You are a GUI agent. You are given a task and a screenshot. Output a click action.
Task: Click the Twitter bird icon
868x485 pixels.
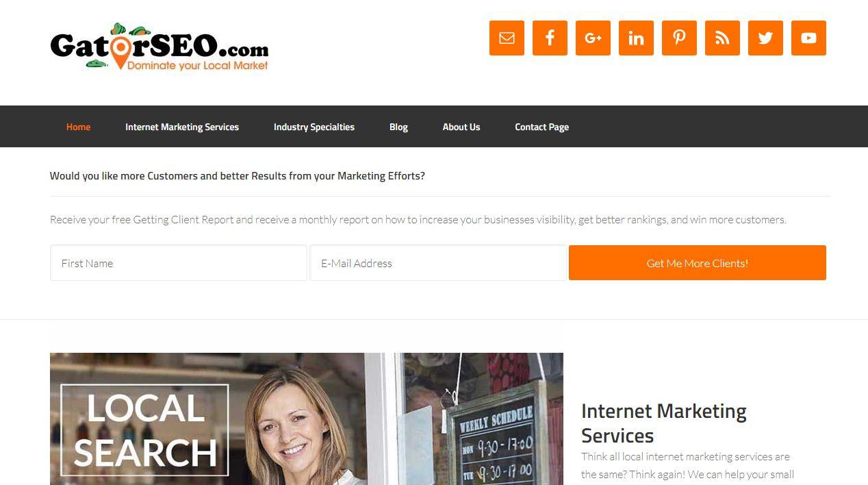tap(765, 38)
